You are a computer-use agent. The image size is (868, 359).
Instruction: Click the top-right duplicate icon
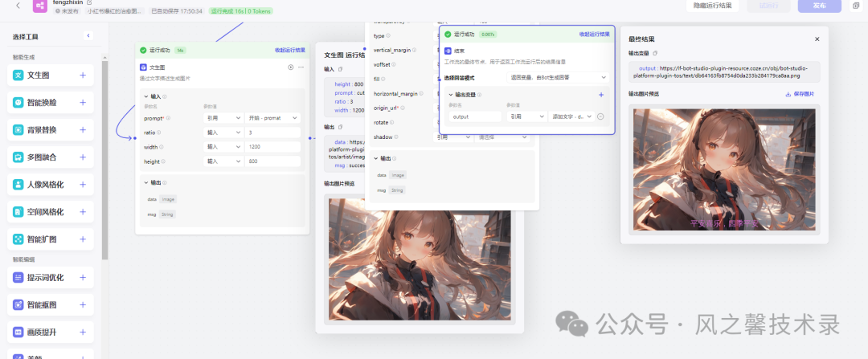[x=856, y=6]
